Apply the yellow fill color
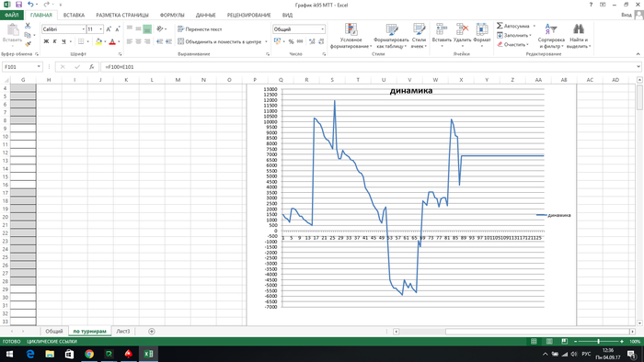The image size is (644, 362). [x=98, y=41]
